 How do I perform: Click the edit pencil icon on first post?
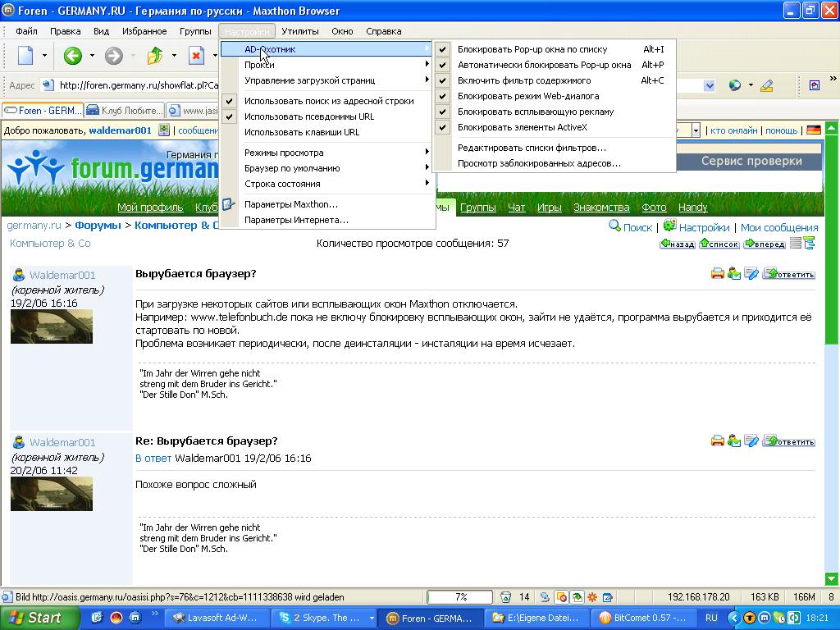coord(751,274)
